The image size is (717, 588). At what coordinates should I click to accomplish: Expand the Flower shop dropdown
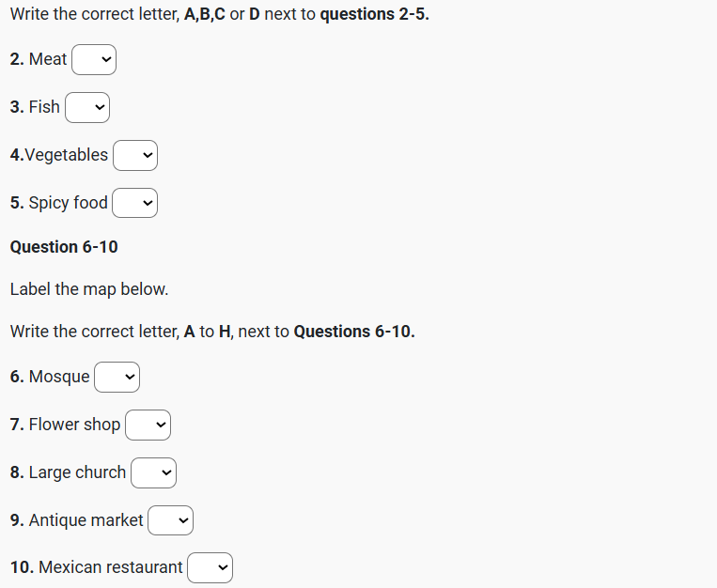tap(148, 426)
